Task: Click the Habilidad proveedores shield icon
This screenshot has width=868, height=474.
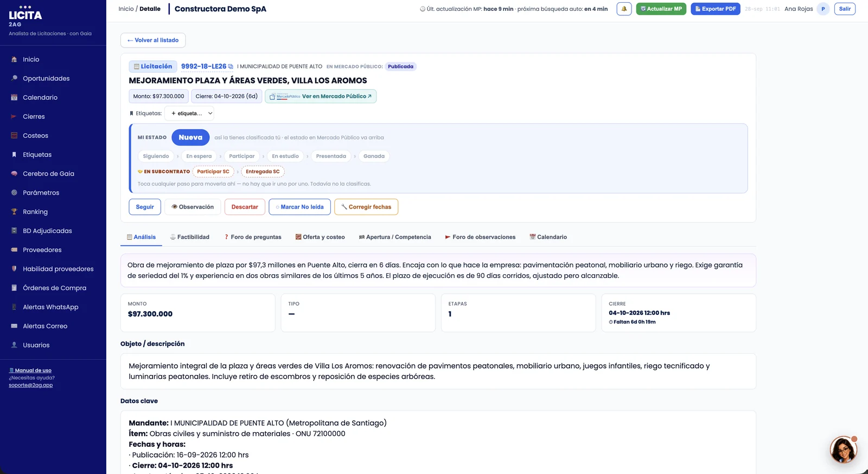Action: point(14,269)
